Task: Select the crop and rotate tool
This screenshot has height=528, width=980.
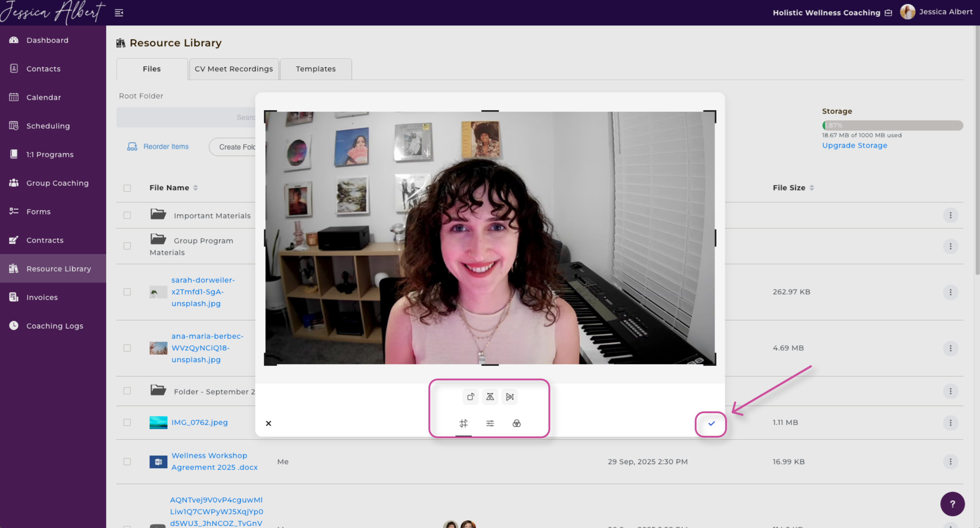Action: (463, 424)
